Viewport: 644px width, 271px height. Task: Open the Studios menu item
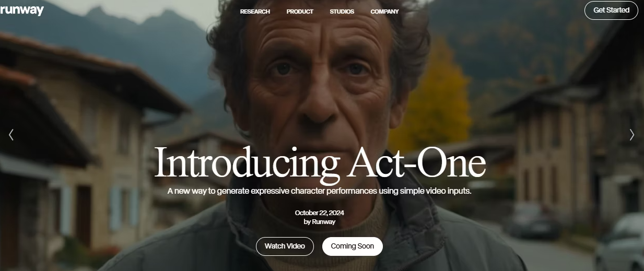point(342,11)
